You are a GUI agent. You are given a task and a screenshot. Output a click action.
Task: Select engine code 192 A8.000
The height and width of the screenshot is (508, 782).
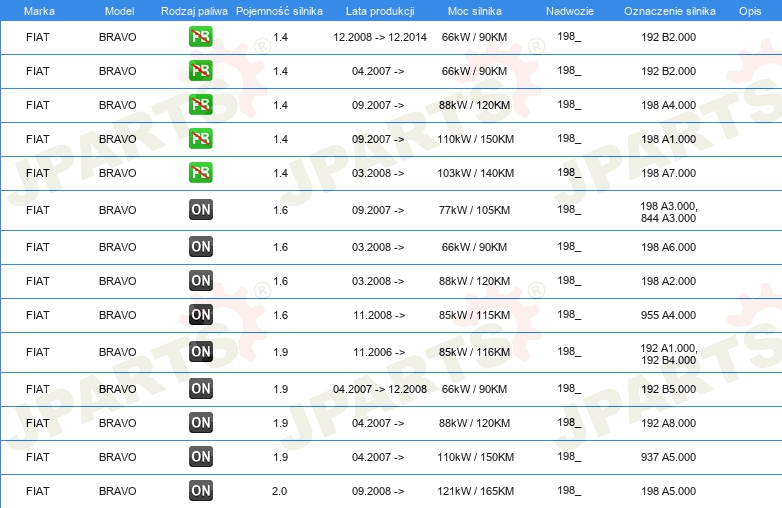click(x=668, y=423)
